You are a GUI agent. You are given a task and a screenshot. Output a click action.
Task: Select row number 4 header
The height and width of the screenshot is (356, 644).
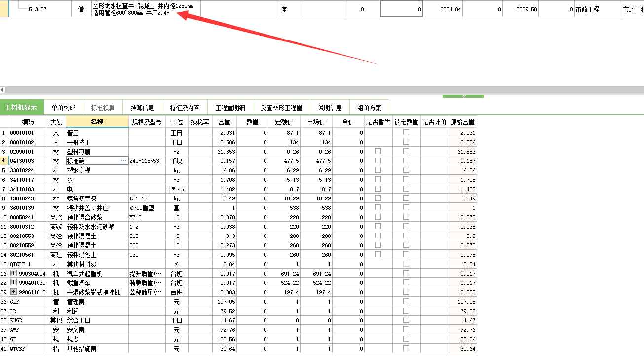[4, 161]
